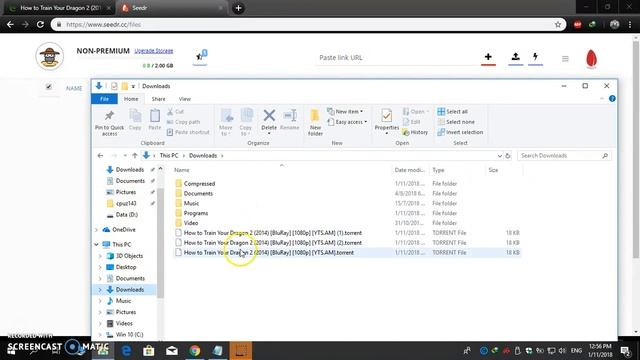Toggle the select-all checkbox beside NAME in Seedr
Image resolution: width=640 pixels, height=360 pixels.
coord(49,87)
